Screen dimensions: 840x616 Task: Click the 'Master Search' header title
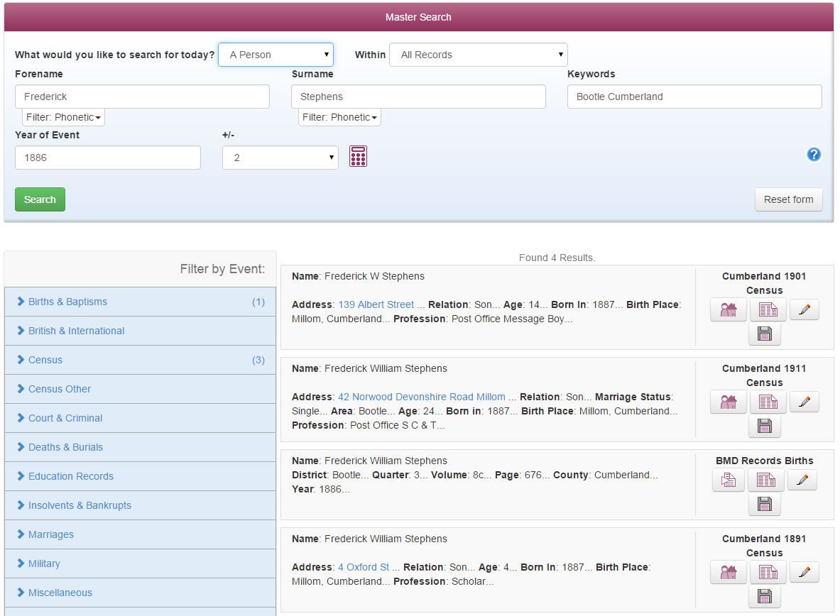coord(418,17)
